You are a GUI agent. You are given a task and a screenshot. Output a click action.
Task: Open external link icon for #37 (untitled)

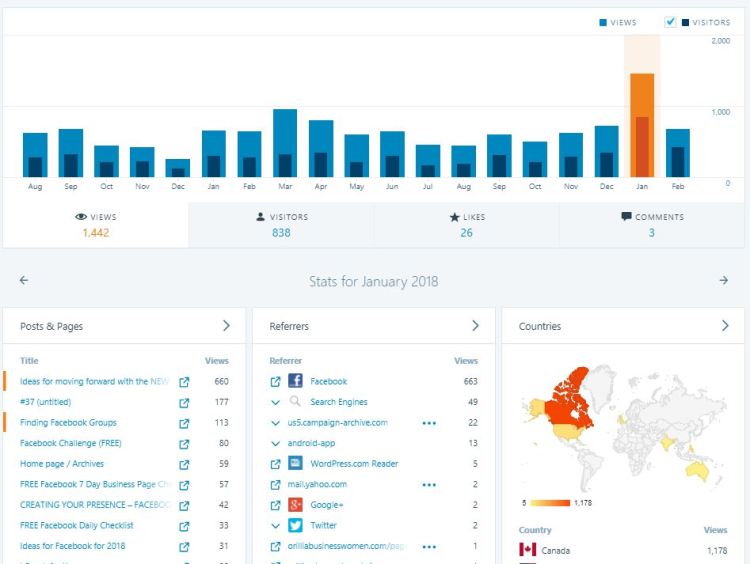(184, 402)
